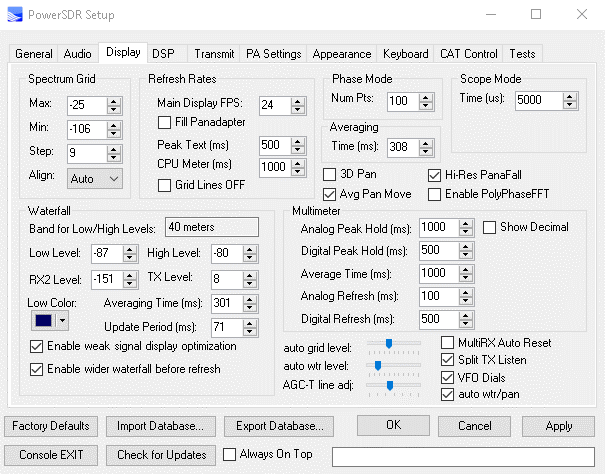Viewport: 605px width, 474px height.
Task: Click Import Database button
Action: click(x=161, y=426)
